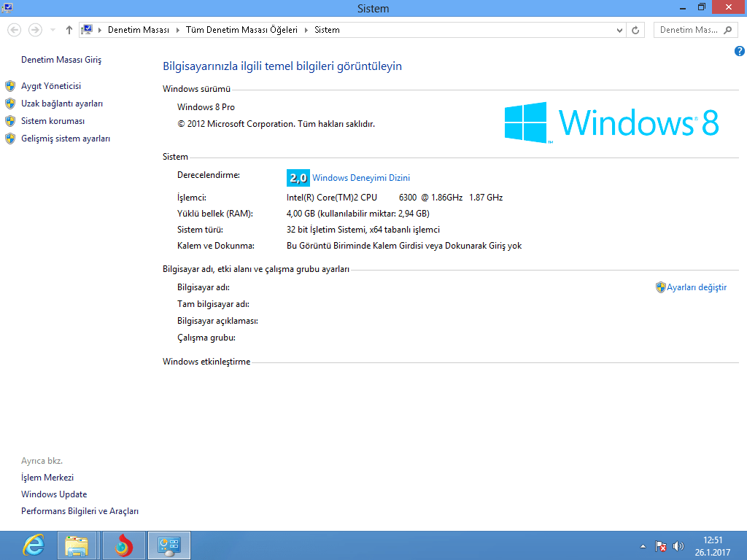Viewport: 747px width, 560px height.
Task: Refresh the Sistem page
Action: [635, 30]
